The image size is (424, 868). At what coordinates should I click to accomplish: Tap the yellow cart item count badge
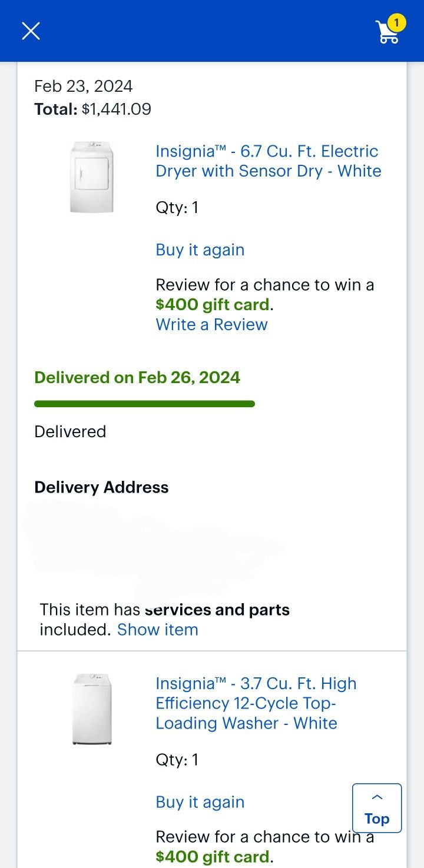coord(396,23)
